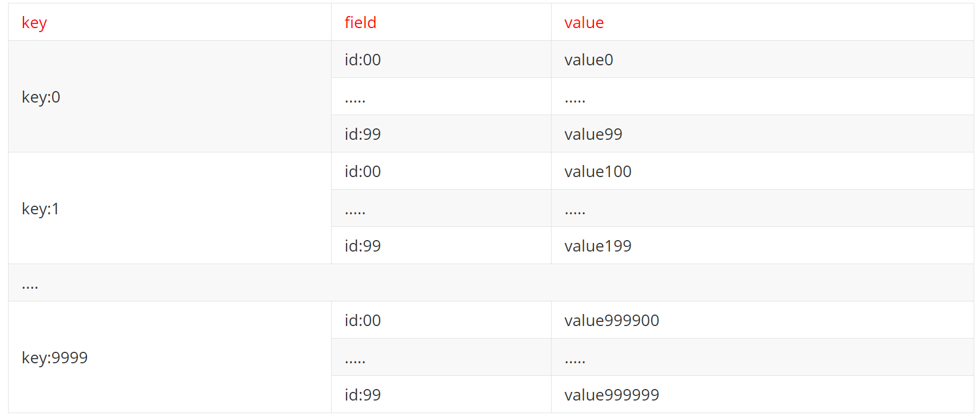Screen dimensions: 980x420
Task: Select the id:99 field beside value199
Action: click(363, 246)
